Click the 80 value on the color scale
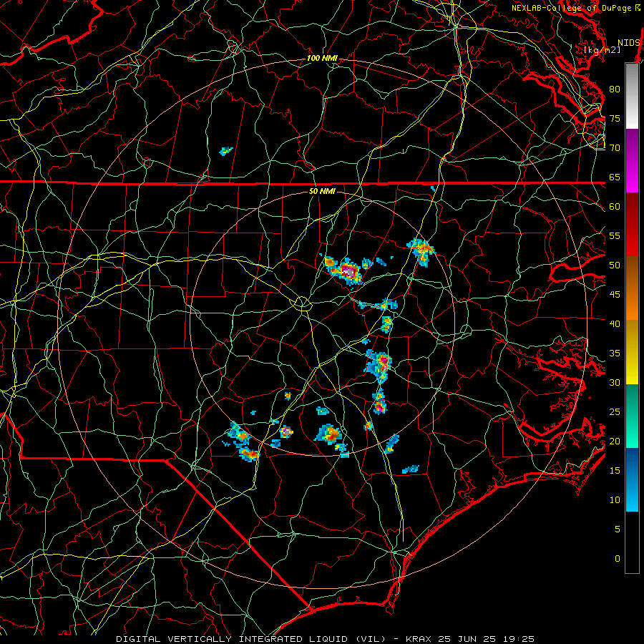The width and height of the screenshot is (644, 644). [615, 89]
